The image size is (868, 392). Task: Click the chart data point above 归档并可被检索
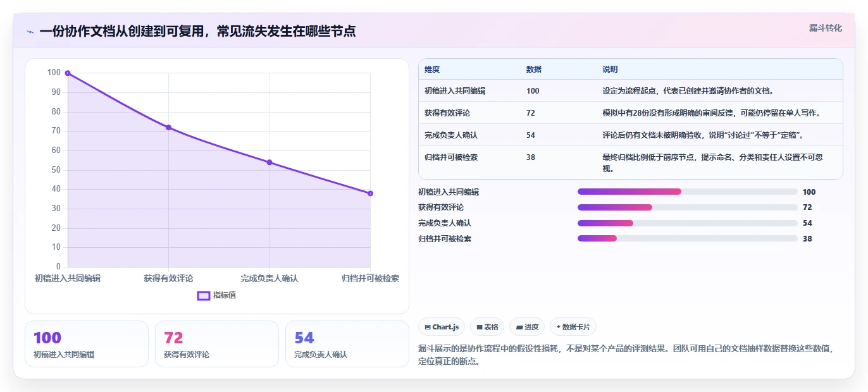(x=370, y=193)
